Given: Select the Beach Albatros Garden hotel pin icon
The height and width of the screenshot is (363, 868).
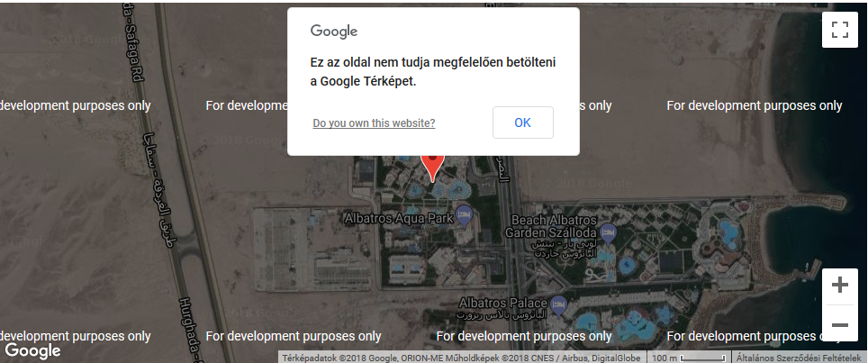Looking at the screenshot, I should click(x=608, y=233).
